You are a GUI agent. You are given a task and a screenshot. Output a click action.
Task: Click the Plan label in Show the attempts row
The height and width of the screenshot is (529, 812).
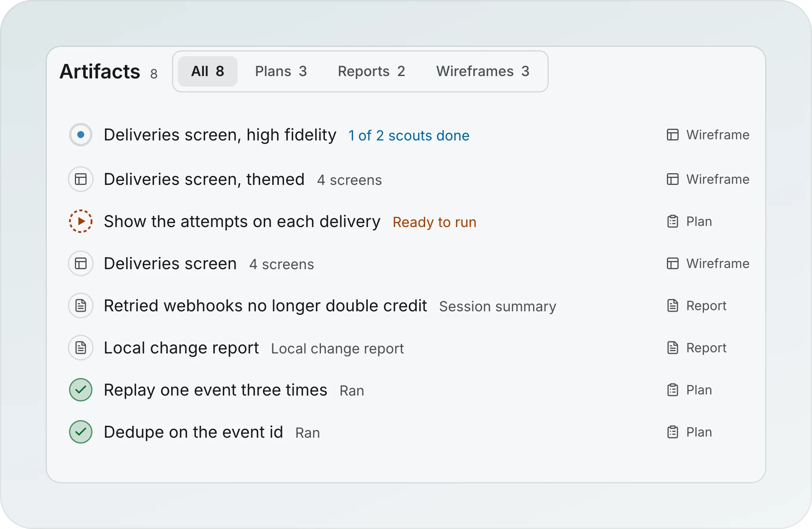point(699,221)
